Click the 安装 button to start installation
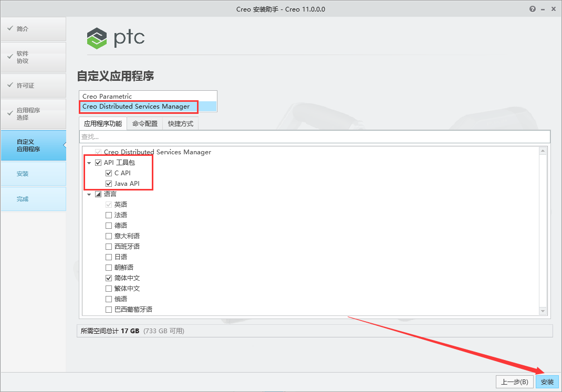 tap(547, 382)
